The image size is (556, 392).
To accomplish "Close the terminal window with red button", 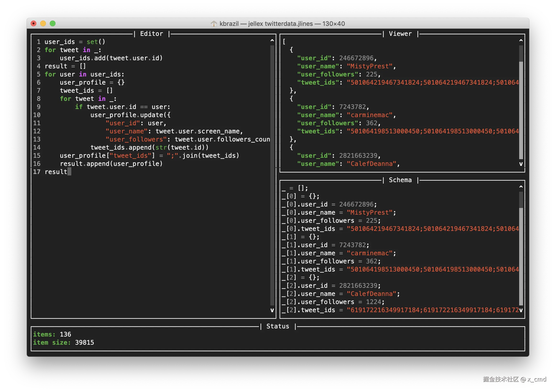I will tap(33, 23).
